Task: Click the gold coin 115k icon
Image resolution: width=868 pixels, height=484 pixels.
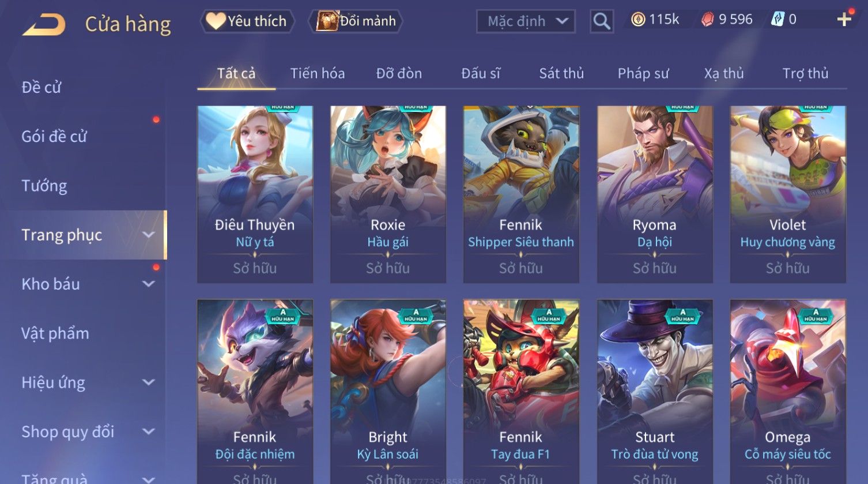Action: pos(638,20)
